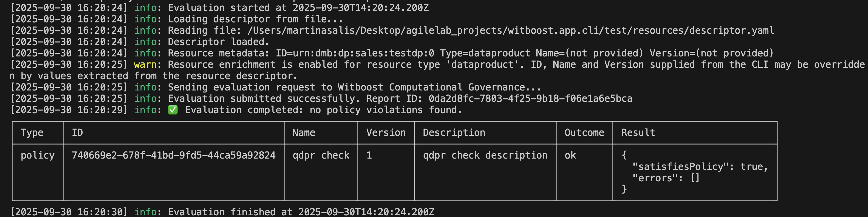Click the descriptor.yaml file path

(x=510, y=31)
